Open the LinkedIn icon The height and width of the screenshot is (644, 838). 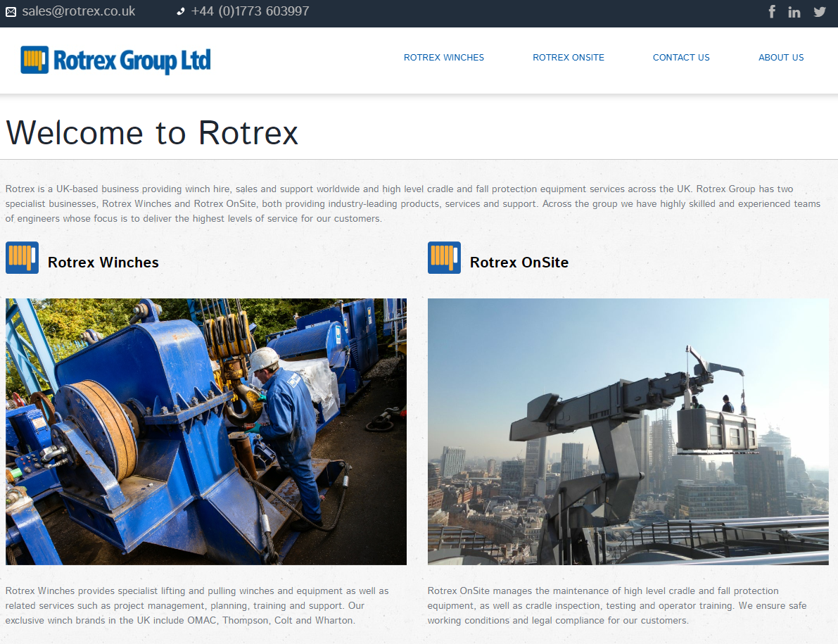click(794, 11)
